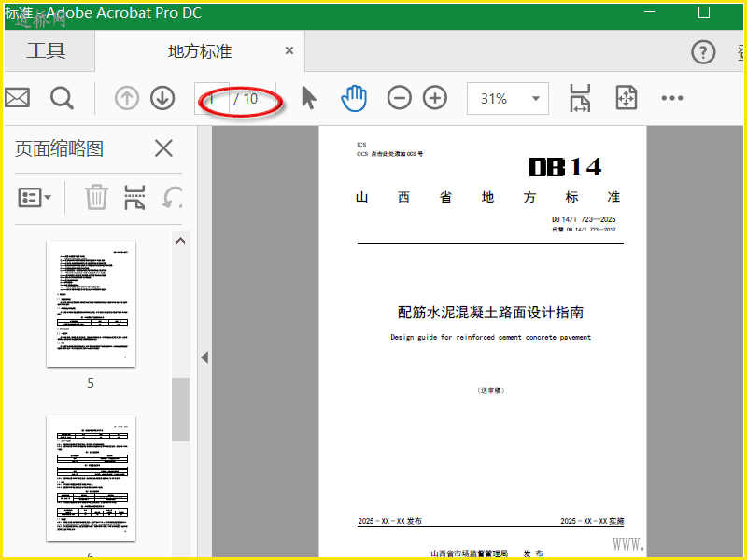Minimize the Acrobat window
This screenshot has width=747, height=560.
650,12
